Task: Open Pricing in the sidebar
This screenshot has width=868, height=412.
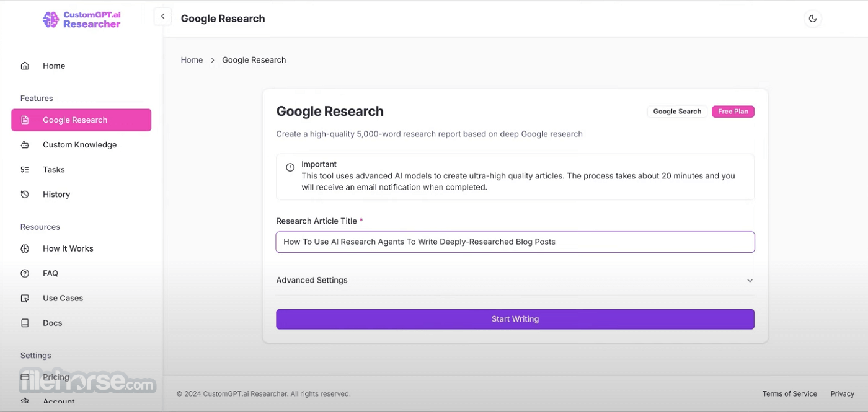Action: coord(81,377)
